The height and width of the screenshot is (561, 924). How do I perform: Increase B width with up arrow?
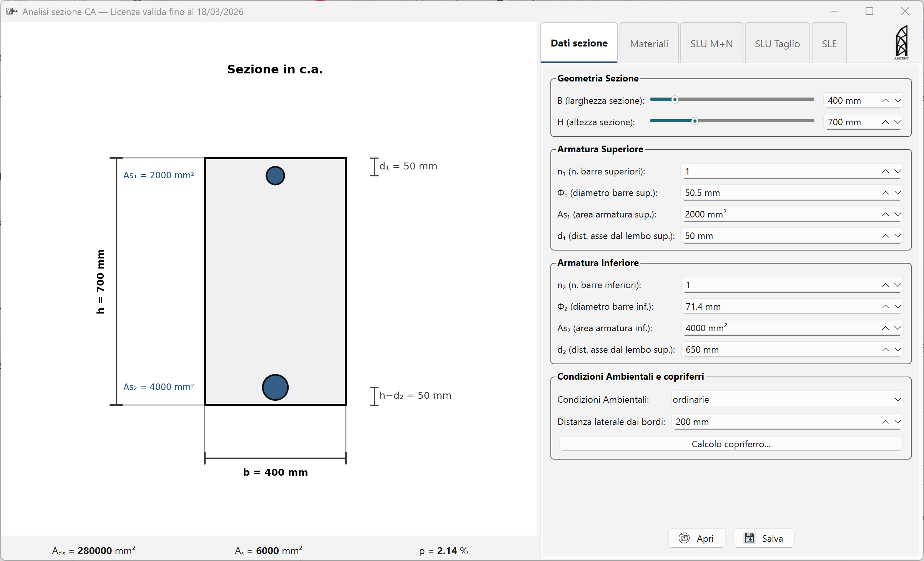coord(885,101)
